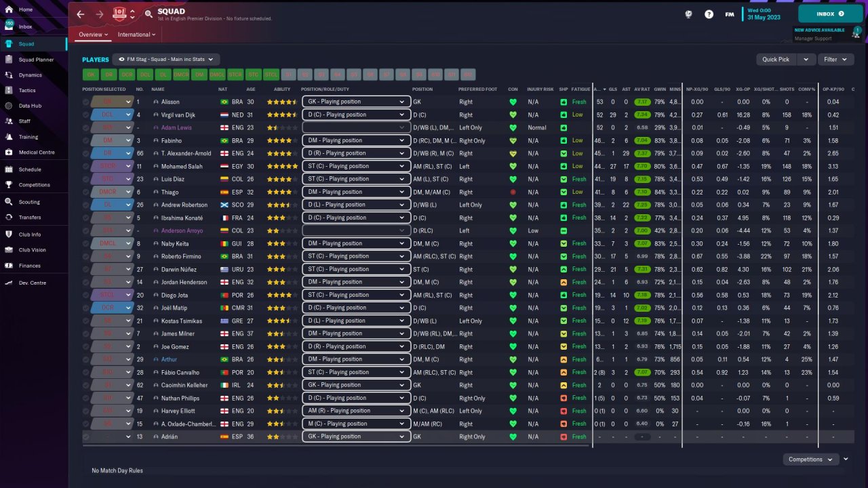Click the No Match Day Rules text

coord(117,470)
